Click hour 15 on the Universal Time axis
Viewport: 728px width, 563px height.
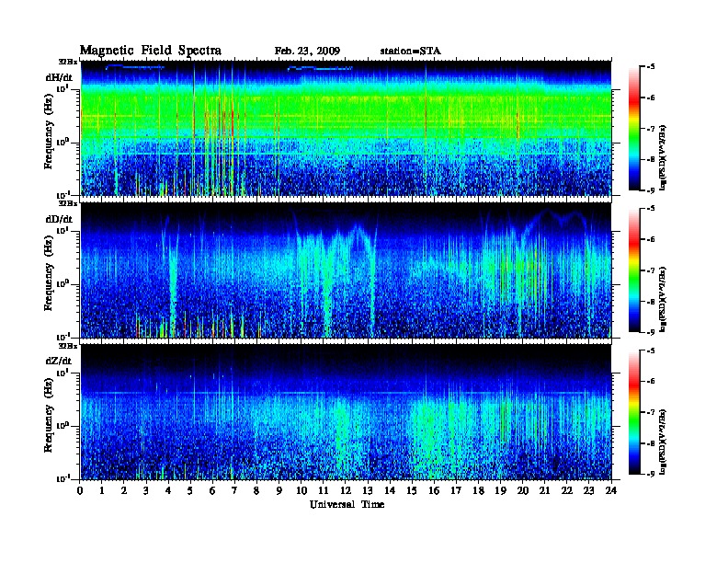click(412, 490)
